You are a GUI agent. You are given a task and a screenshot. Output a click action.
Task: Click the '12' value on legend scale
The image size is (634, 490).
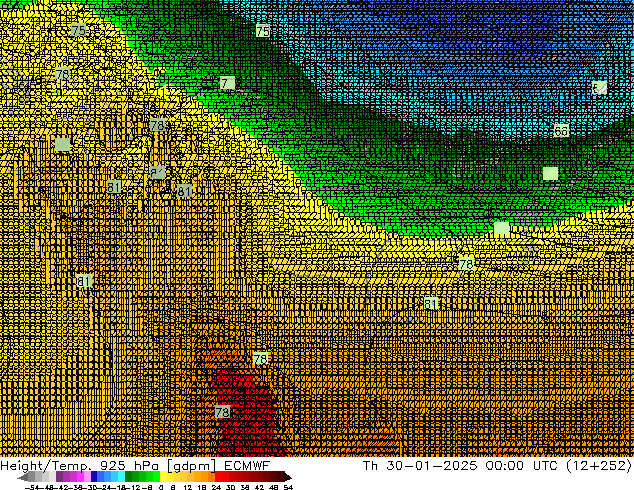point(188,487)
